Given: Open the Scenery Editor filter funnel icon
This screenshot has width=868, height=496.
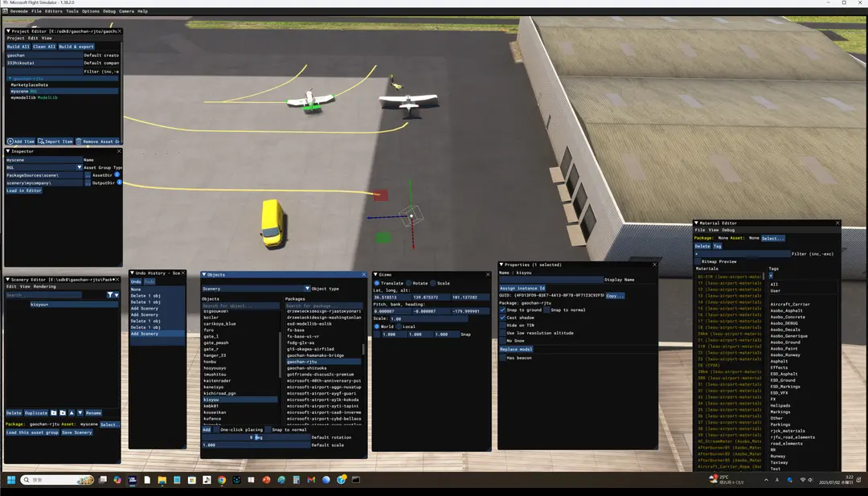Looking at the screenshot, I should click(x=109, y=295).
